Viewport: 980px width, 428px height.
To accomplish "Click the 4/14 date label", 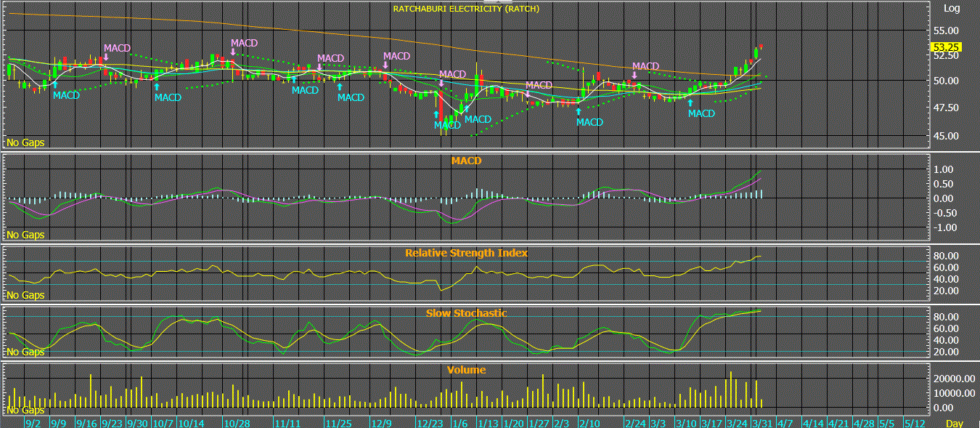I will (812, 423).
